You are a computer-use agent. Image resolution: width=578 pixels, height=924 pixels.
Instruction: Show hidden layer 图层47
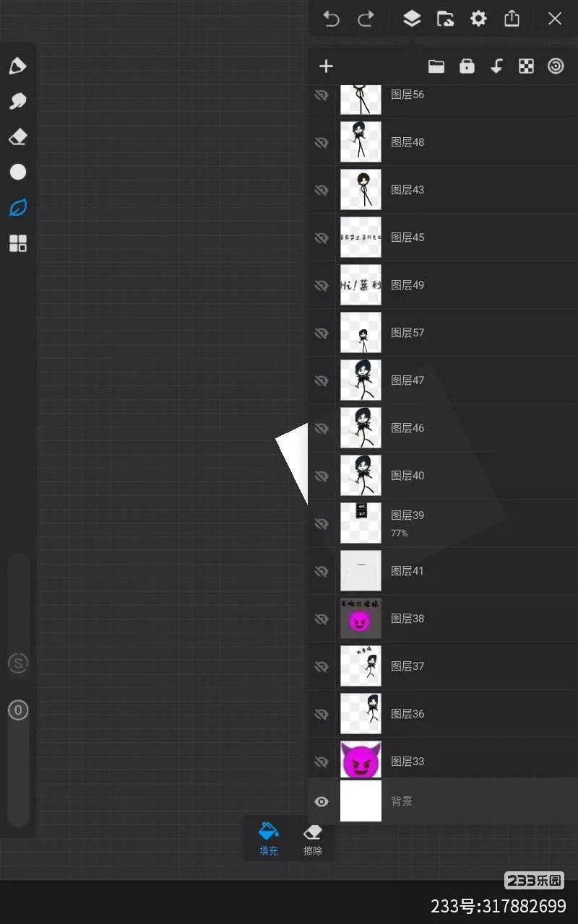(322, 380)
